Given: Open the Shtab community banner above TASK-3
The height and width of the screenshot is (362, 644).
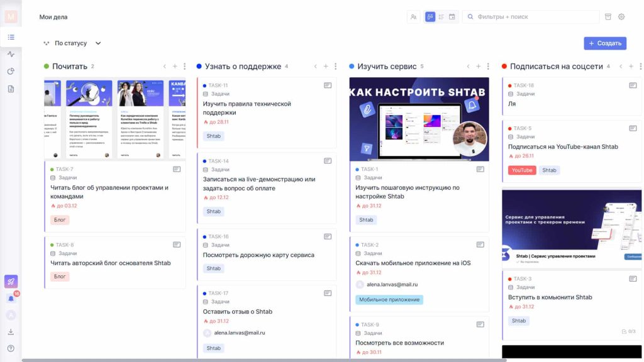Looking at the screenshot, I should pyautogui.click(x=572, y=229).
